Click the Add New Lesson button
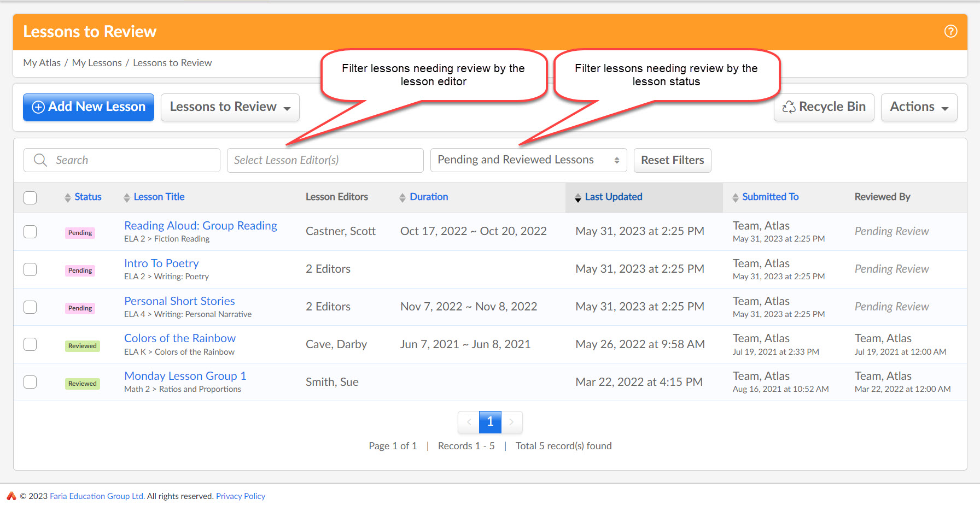 pos(89,107)
